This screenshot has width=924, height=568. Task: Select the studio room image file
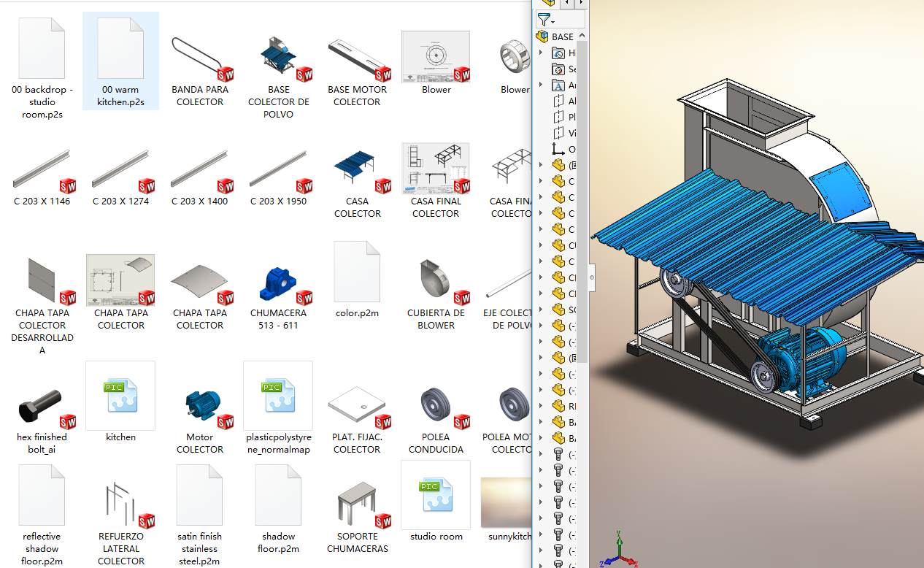click(x=436, y=496)
